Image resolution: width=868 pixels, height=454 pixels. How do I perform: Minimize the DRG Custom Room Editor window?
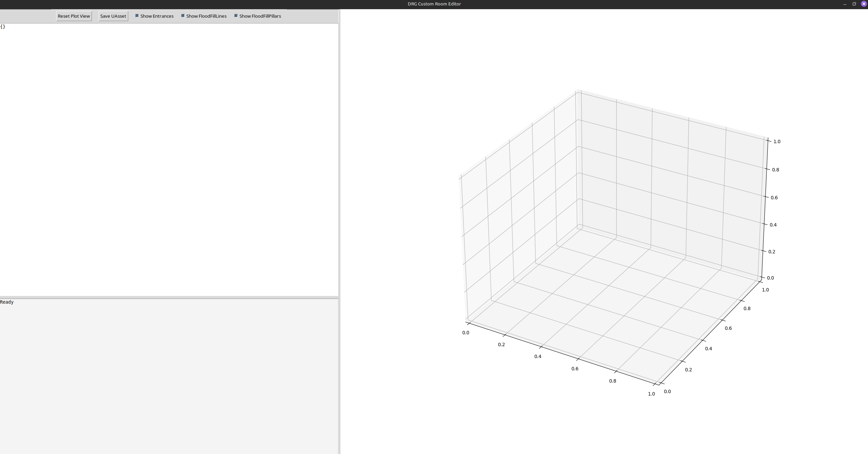(x=845, y=4)
